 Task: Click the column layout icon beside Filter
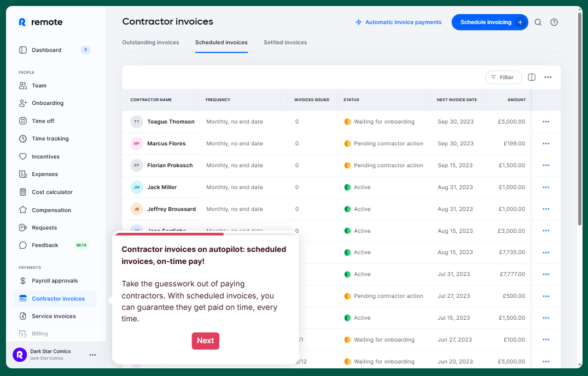532,78
